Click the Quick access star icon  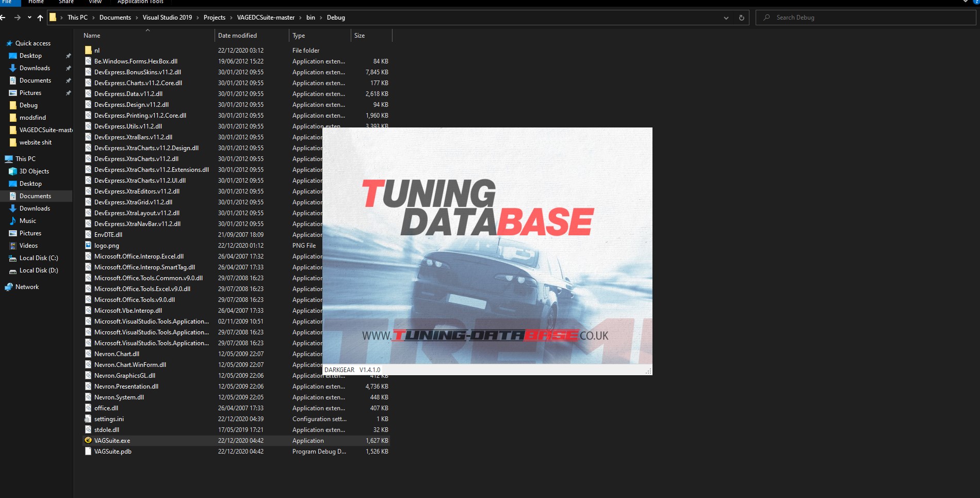click(x=9, y=43)
